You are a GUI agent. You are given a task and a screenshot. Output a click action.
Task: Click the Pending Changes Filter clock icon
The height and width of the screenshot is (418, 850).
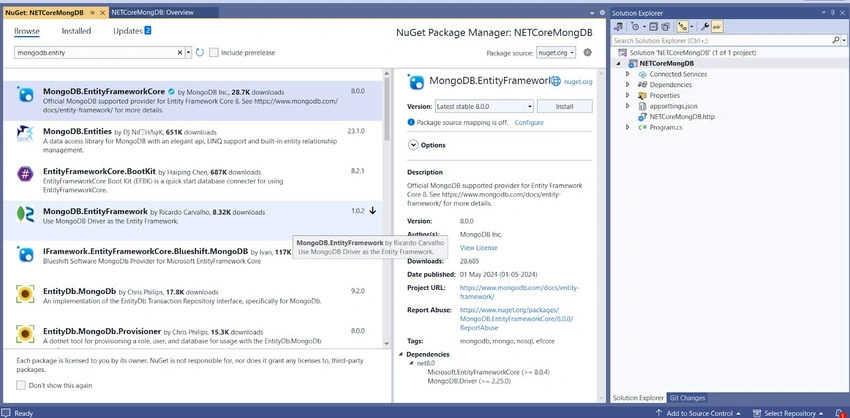635,26
